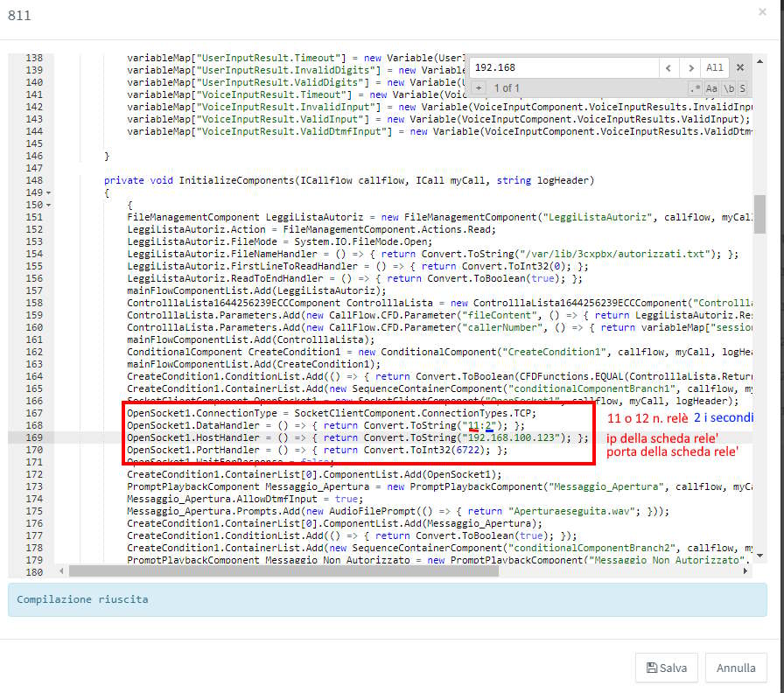Close the find box in the editor

click(x=740, y=67)
